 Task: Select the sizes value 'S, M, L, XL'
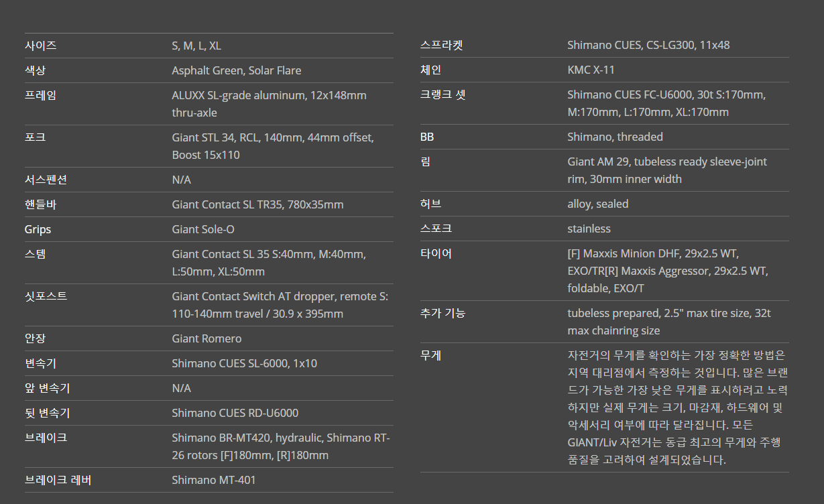tap(196, 46)
